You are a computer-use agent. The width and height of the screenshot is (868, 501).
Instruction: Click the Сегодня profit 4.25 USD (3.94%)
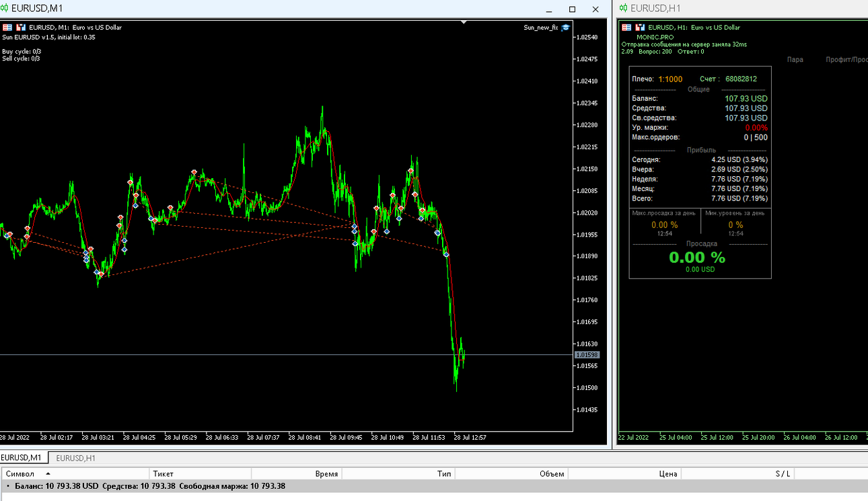click(739, 160)
